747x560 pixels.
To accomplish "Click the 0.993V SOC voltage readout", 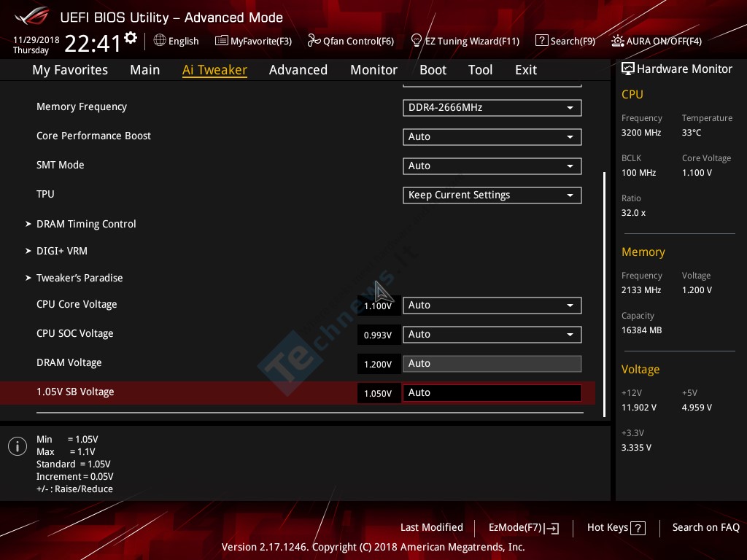I will pyautogui.click(x=379, y=335).
